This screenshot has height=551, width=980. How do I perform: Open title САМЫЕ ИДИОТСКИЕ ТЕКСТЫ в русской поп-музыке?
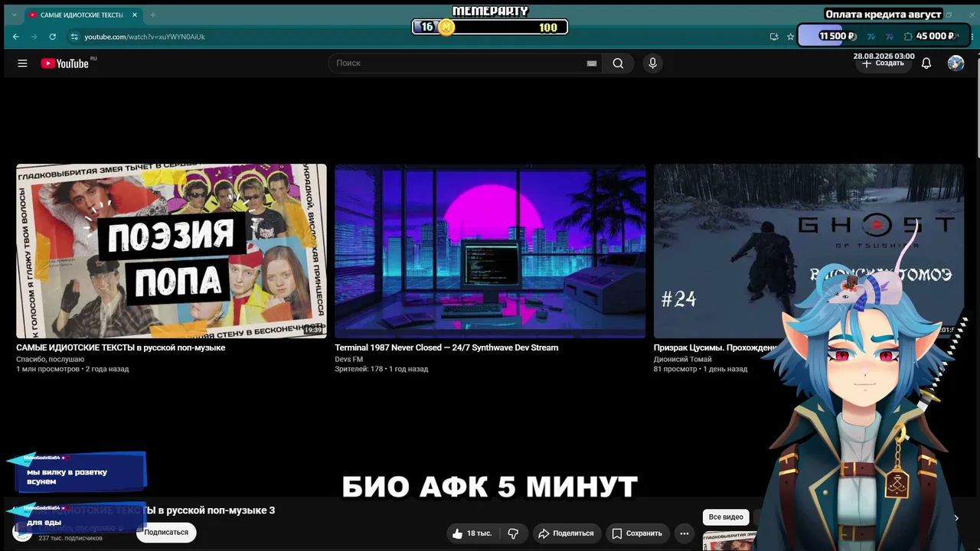[x=121, y=347]
